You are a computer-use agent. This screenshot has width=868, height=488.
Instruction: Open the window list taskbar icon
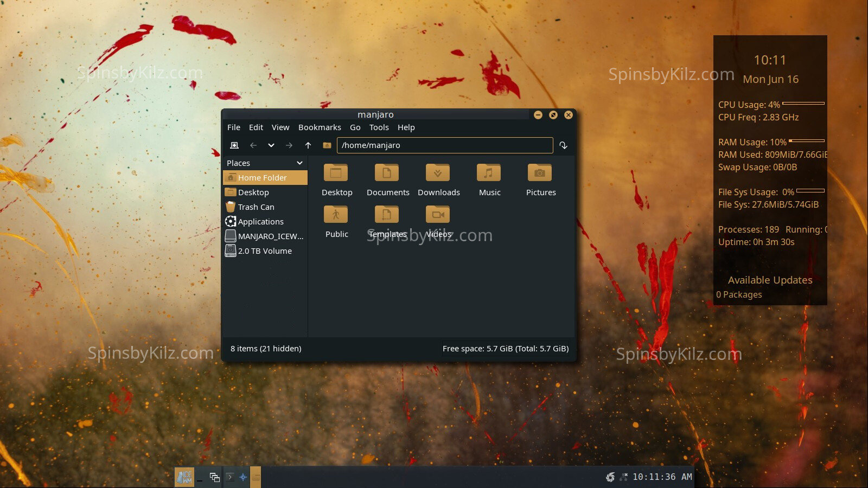(x=215, y=477)
